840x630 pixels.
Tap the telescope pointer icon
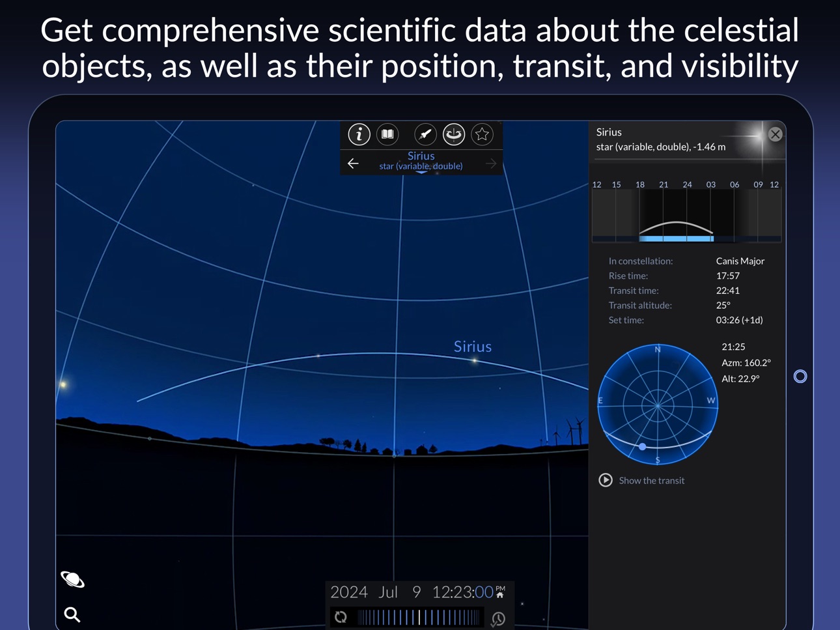pyautogui.click(x=425, y=134)
